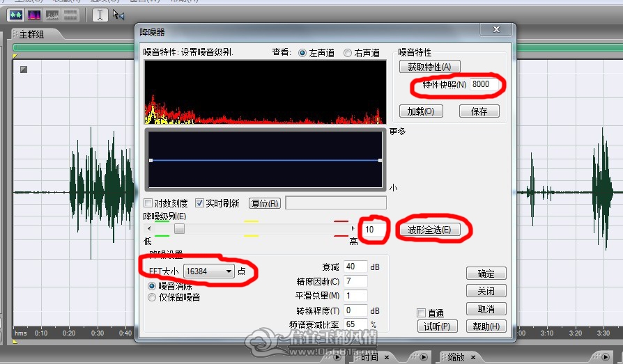Click 衰减 attenuation field showing 40
The image size is (623, 364).
point(355,267)
